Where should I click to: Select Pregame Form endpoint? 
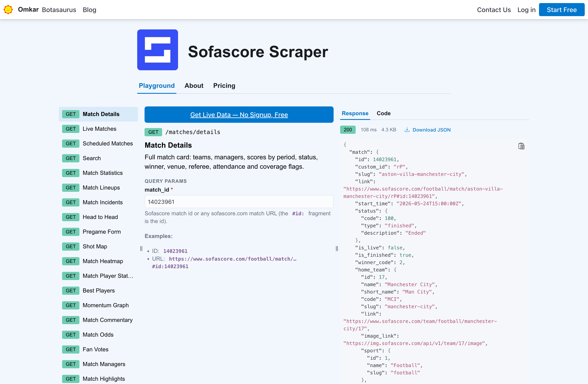tap(98, 232)
